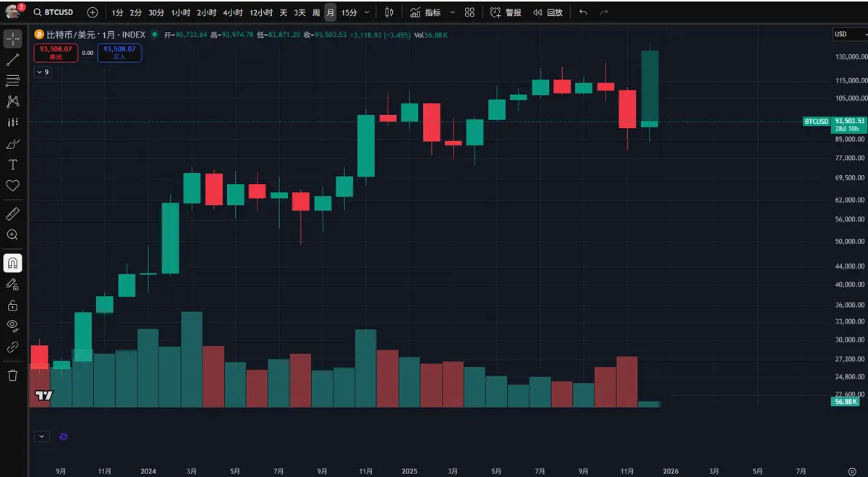Select the Text annotation tool
This screenshot has width=868, height=477.
click(x=12, y=164)
